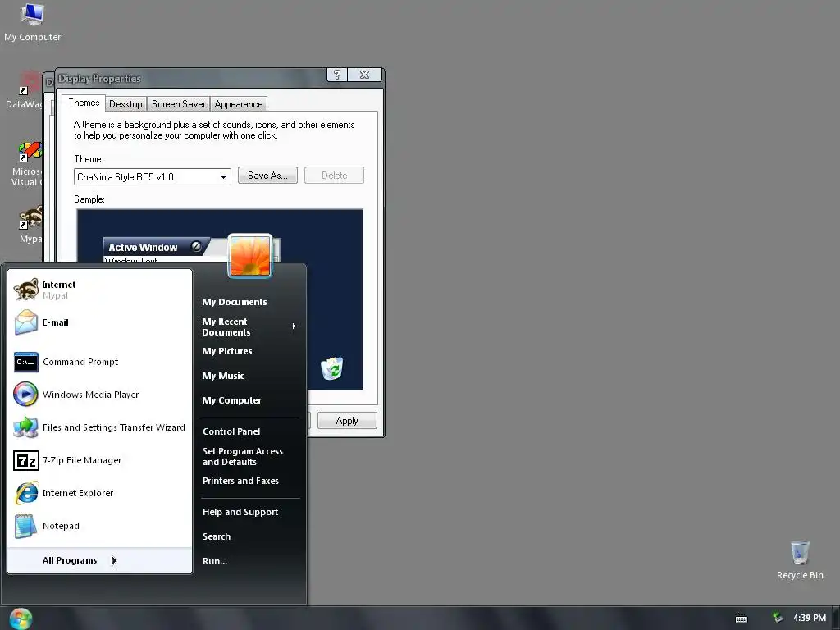This screenshot has height=630, width=840.
Task: Click the E-mail envelope icon
Action: coord(25,322)
